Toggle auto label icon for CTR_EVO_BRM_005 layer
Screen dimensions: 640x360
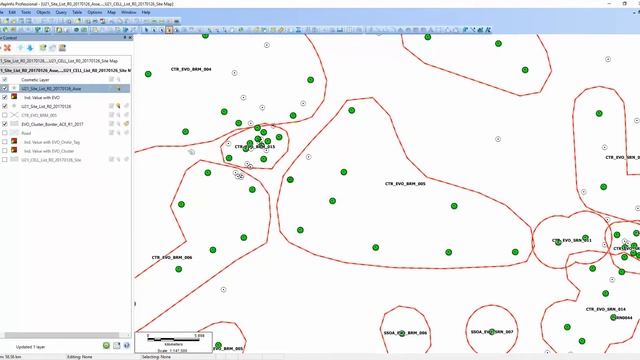[x=127, y=115]
